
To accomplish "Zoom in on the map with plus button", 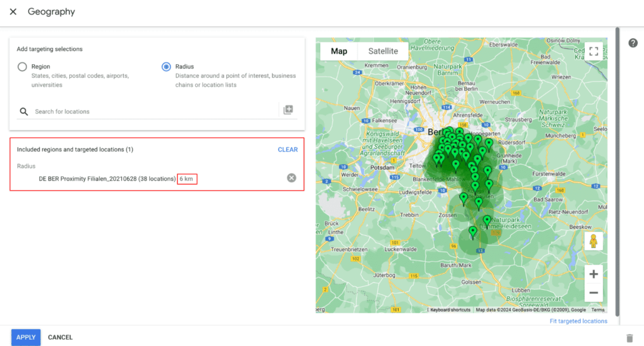I will [594, 274].
